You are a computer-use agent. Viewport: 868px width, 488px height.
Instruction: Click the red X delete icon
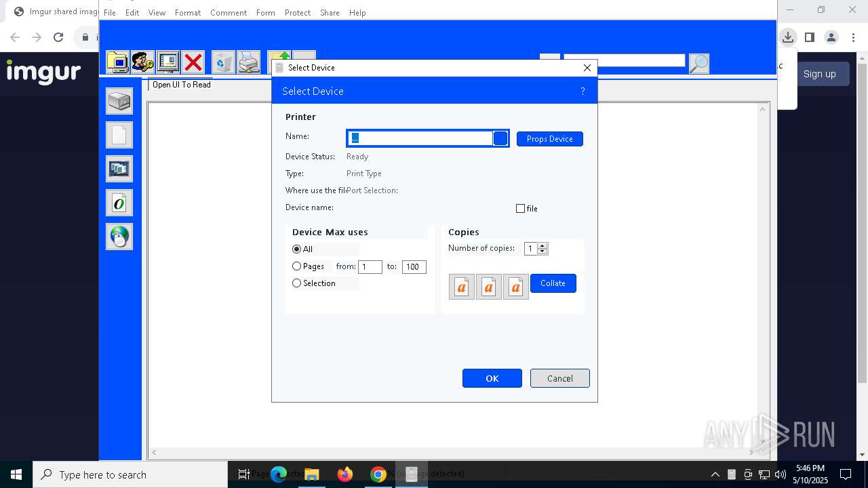(193, 62)
